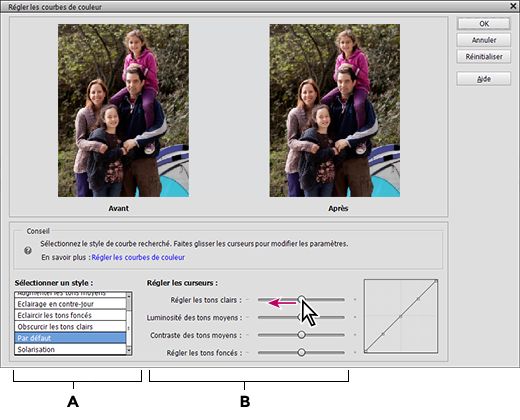Click the style list scroll up arrow
Image resolution: width=520 pixels, height=420 pixels.
[x=129, y=295]
